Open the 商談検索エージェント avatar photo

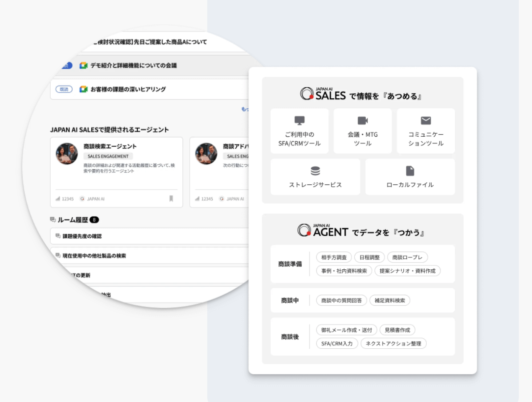click(67, 154)
